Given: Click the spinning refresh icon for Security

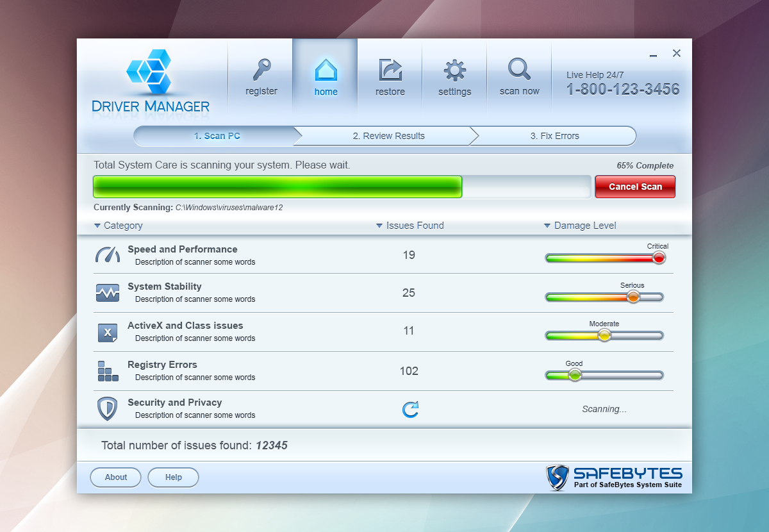Looking at the screenshot, I should 410,409.
